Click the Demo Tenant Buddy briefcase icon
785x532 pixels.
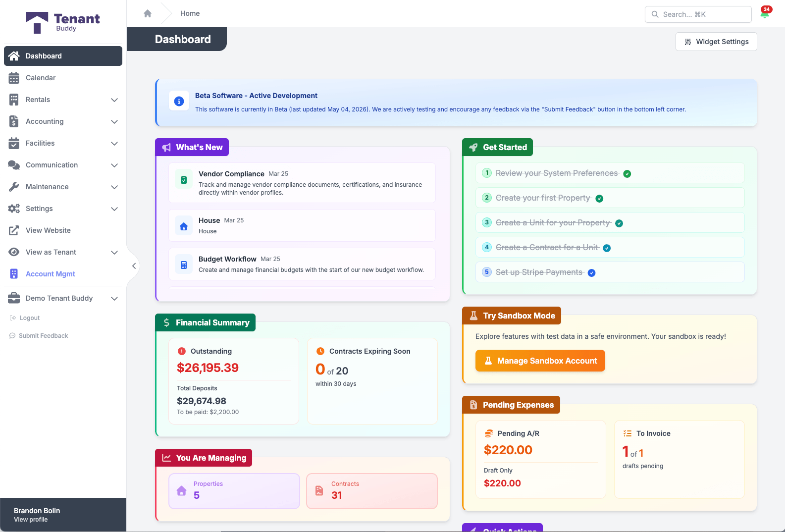(14, 298)
